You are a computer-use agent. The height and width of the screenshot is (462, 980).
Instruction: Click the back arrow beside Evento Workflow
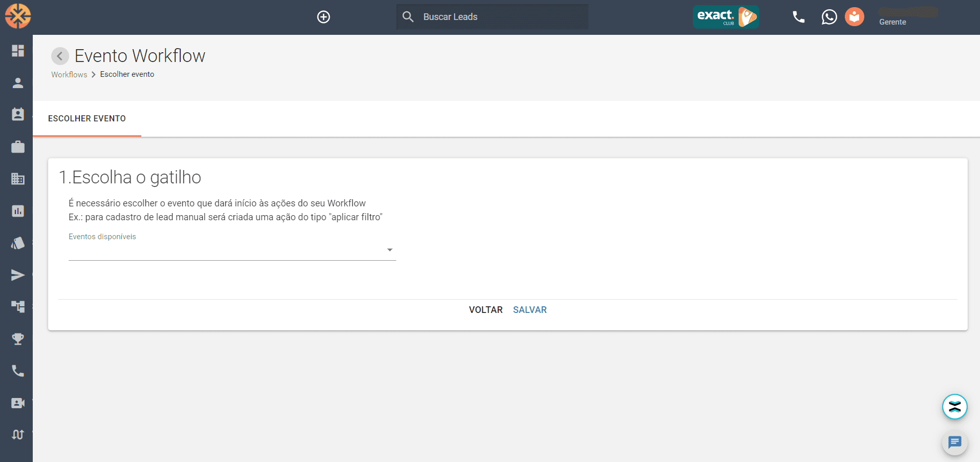[60, 56]
